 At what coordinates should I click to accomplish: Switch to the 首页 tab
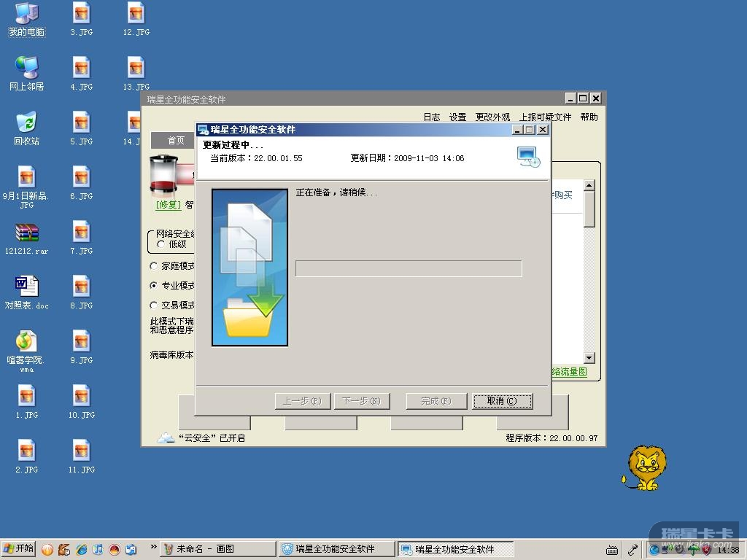[174, 141]
